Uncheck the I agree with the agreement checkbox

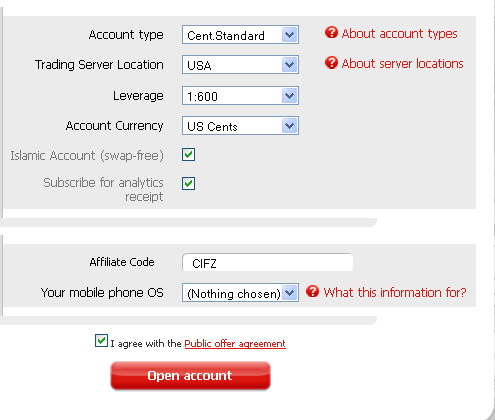coord(101,341)
